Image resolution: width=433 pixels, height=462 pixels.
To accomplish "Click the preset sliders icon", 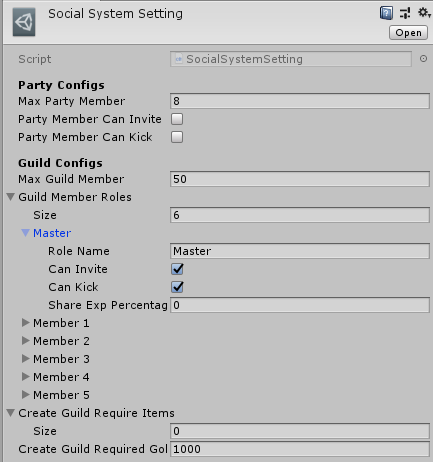I will [x=405, y=13].
